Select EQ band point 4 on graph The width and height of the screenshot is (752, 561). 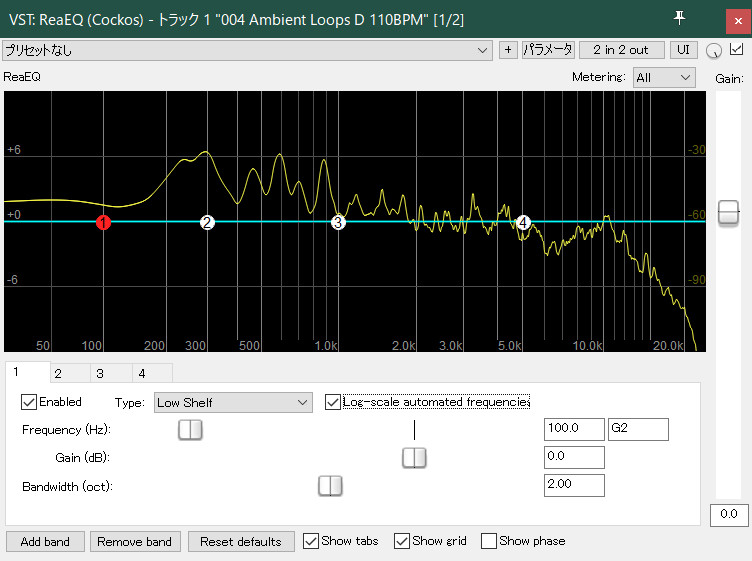click(x=522, y=222)
